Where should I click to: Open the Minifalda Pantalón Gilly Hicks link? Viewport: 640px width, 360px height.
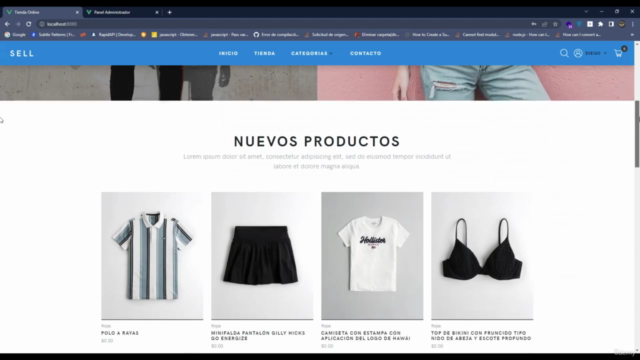tap(258, 336)
